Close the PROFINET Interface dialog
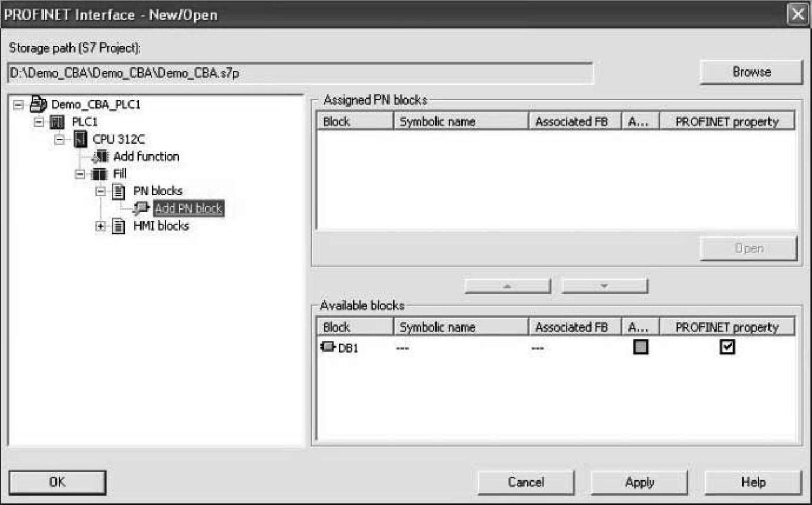The image size is (812, 505). click(798, 14)
